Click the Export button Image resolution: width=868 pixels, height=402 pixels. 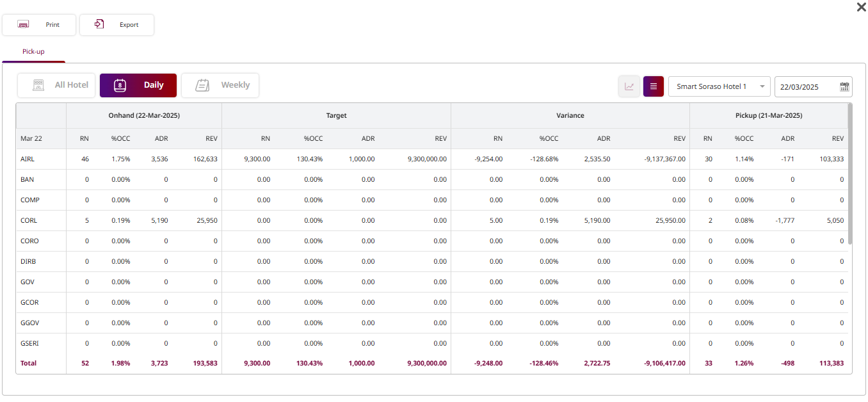tap(117, 25)
